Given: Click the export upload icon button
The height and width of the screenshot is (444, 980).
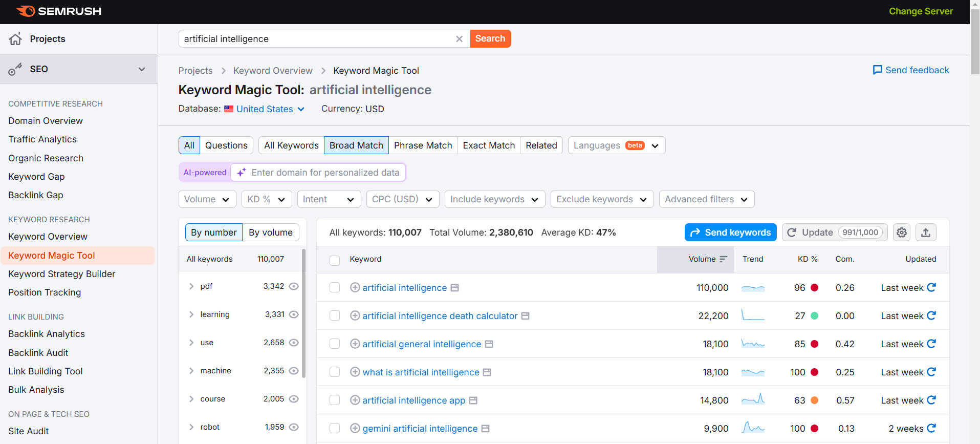Looking at the screenshot, I should click(926, 232).
